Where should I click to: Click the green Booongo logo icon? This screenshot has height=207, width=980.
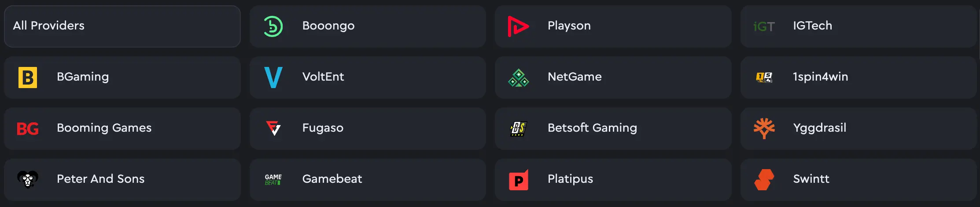(x=273, y=26)
